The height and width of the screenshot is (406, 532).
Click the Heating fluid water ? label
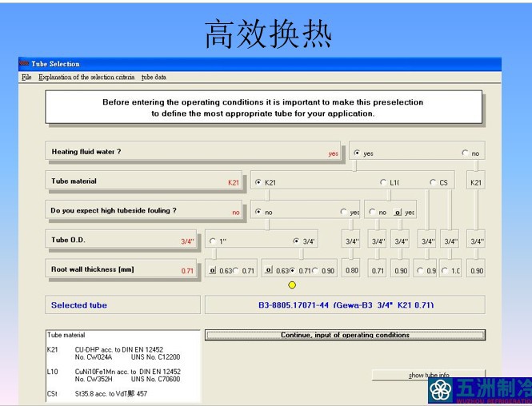point(86,152)
